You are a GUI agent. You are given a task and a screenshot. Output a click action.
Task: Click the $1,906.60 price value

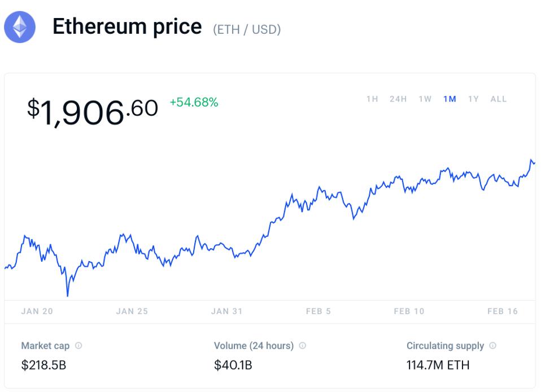coord(93,111)
